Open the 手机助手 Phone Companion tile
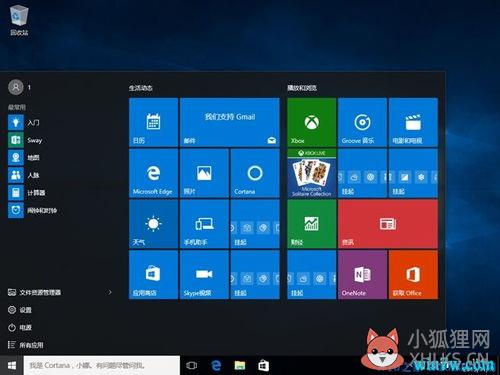500x375 pixels. (x=204, y=224)
